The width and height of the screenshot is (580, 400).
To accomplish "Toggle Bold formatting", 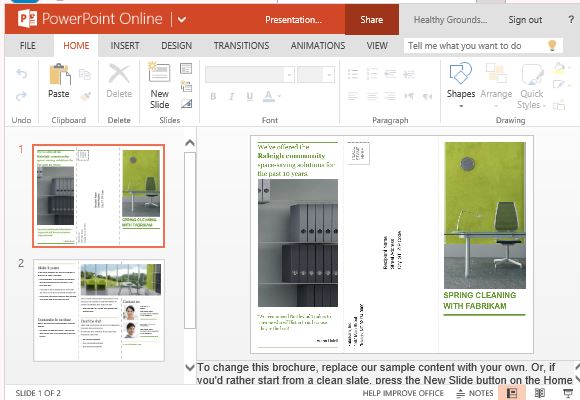I will point(213,97).
